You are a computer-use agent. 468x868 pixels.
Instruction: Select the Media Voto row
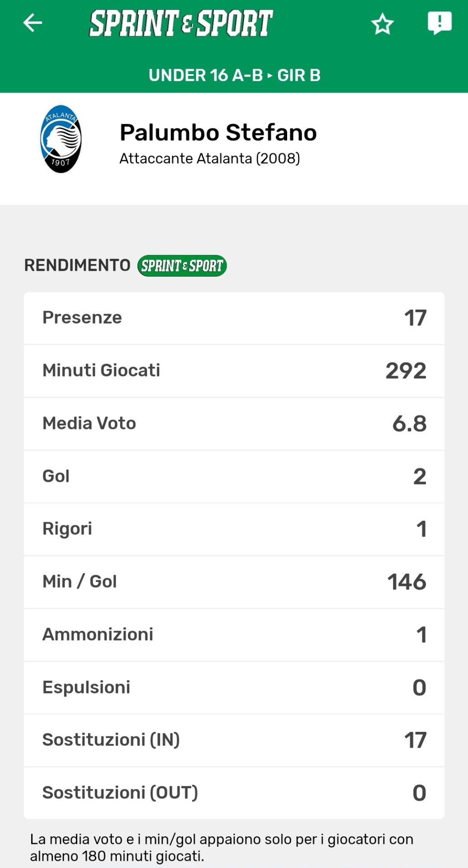tap(234, 424)
